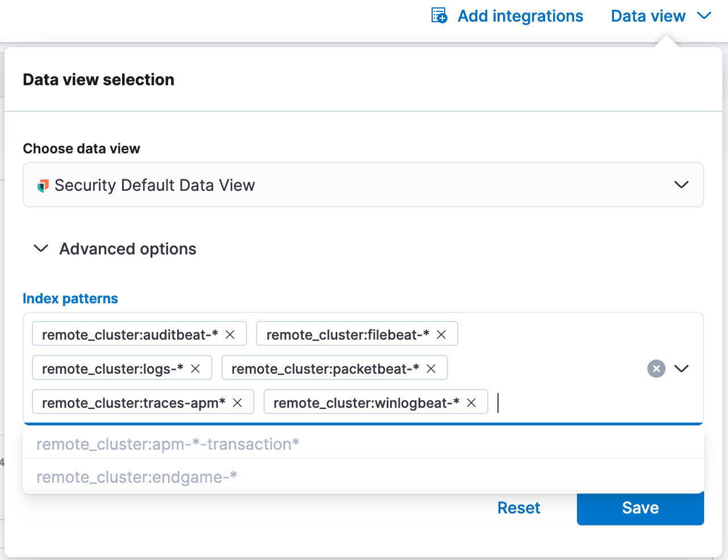The image size is (728, 560).
Task: Open the Add integrations link
Action: click(x=520, y=16)
